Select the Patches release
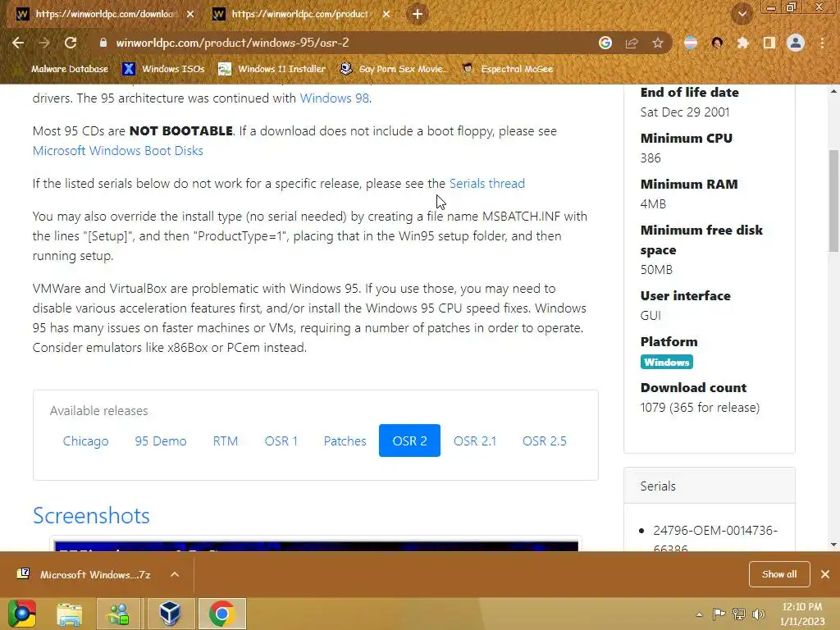The image size is (840, 630). tap(345, 441)
